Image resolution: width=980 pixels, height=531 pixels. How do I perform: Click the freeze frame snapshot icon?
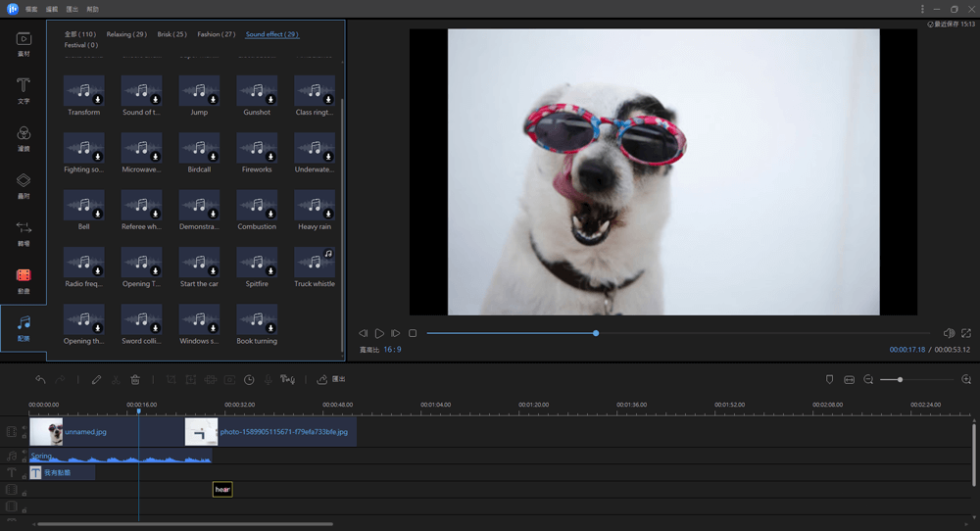[230, 379]
